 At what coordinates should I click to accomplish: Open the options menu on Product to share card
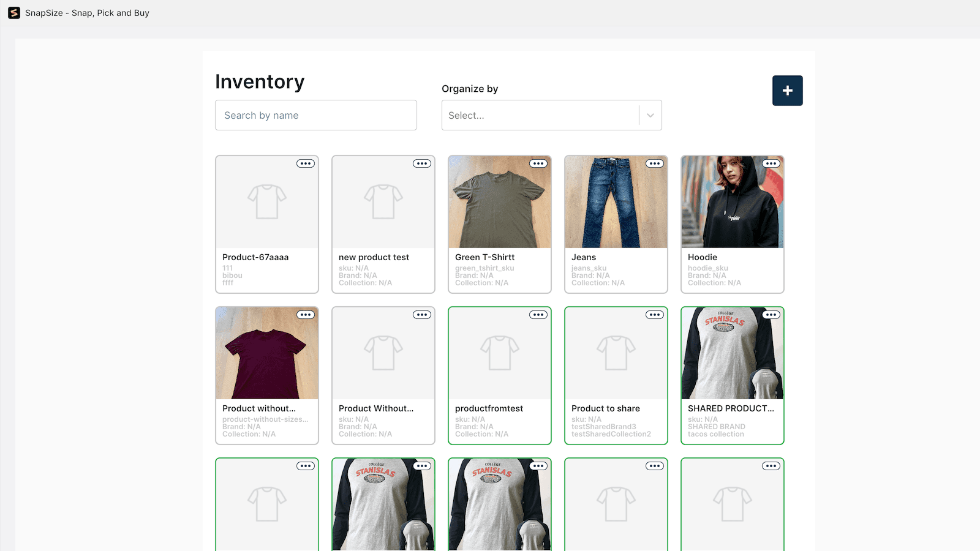(x=655, y=314)
